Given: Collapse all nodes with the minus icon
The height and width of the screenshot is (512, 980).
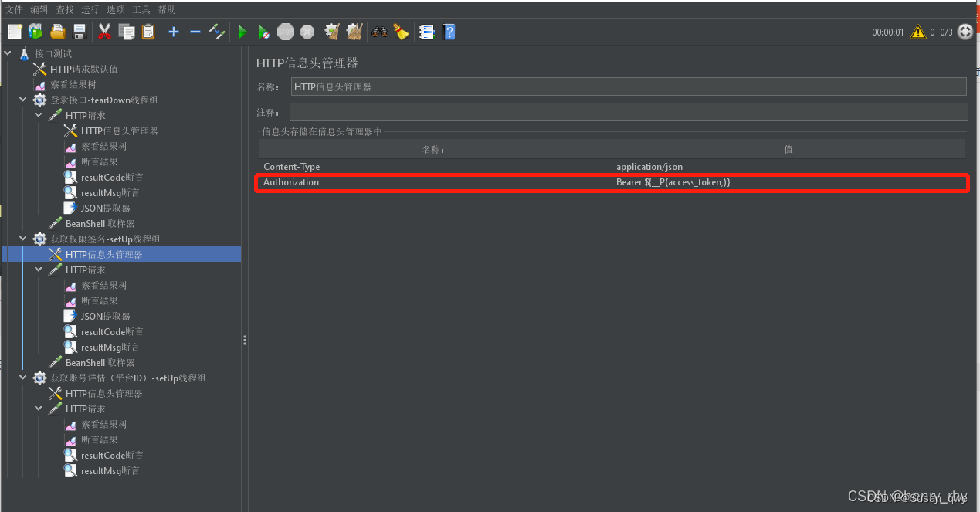Looking at the screenshot, I should (x=195, y=32).
